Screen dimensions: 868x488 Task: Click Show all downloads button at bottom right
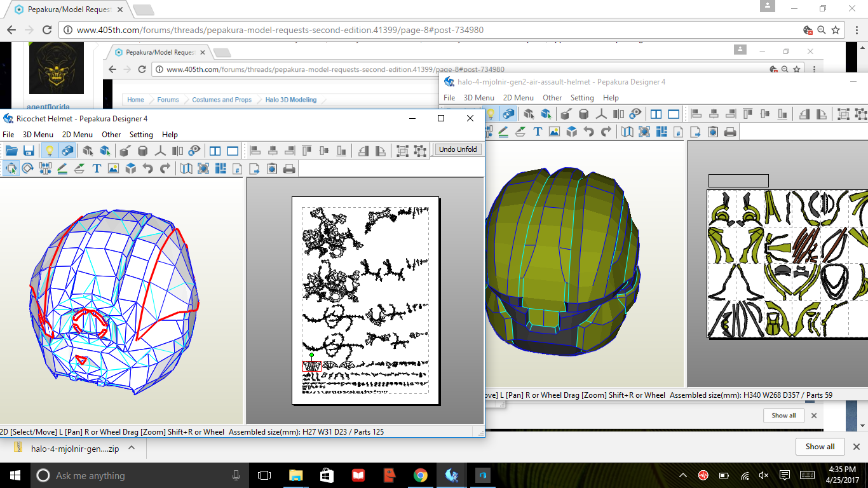click(820, 447)
